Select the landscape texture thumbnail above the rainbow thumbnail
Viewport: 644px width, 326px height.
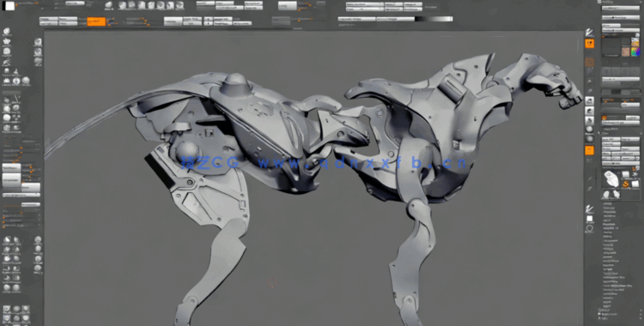pyautogui.click(x=635, y=42)
